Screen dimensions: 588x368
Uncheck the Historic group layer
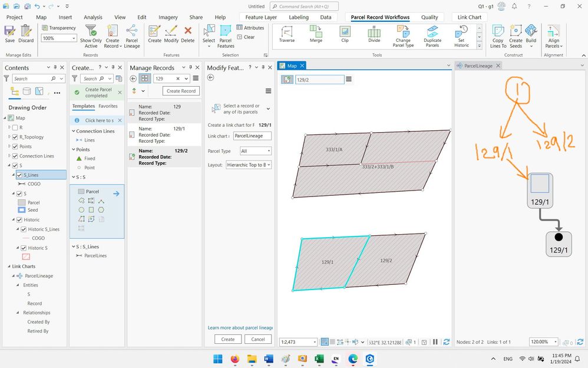[19, 219]
